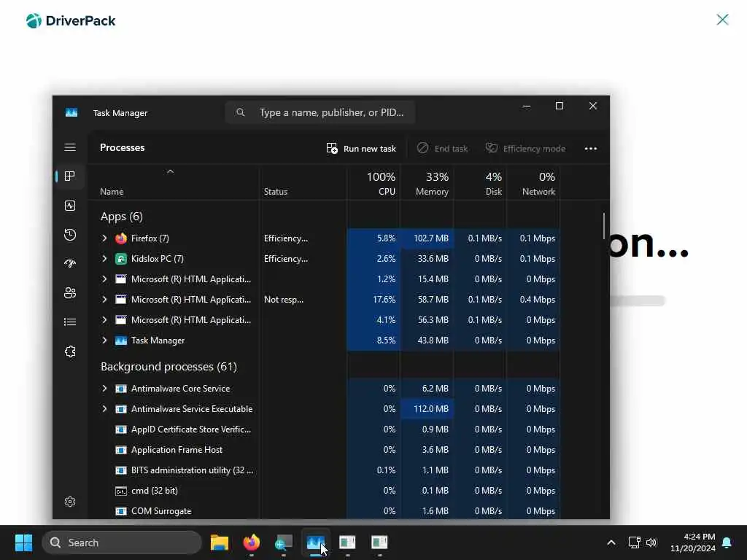The height and width of the screenshot is (560, 747).
Task: Select the Kidslox PC app icon
Action: tap(121, 259)
